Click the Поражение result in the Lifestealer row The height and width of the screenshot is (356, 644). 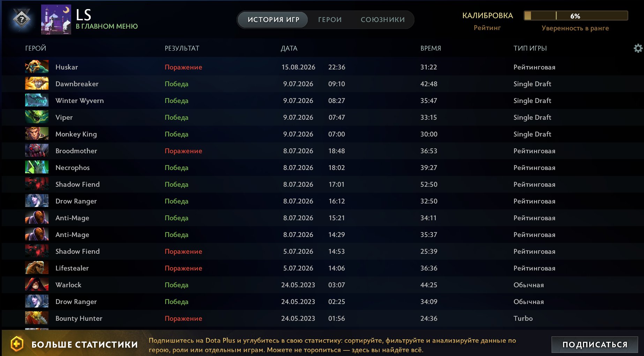[183, 268]
